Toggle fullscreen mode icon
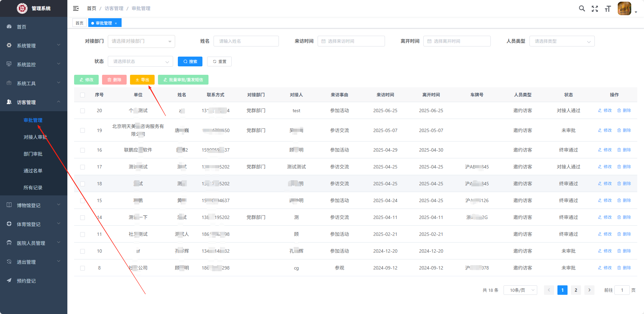The image size is (644, 314). 595,9
